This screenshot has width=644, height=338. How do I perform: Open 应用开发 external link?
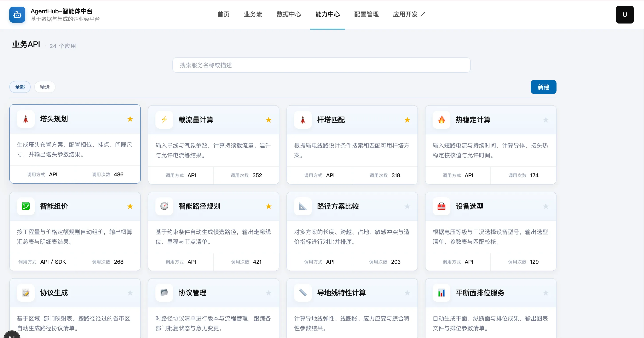(409, 14)
